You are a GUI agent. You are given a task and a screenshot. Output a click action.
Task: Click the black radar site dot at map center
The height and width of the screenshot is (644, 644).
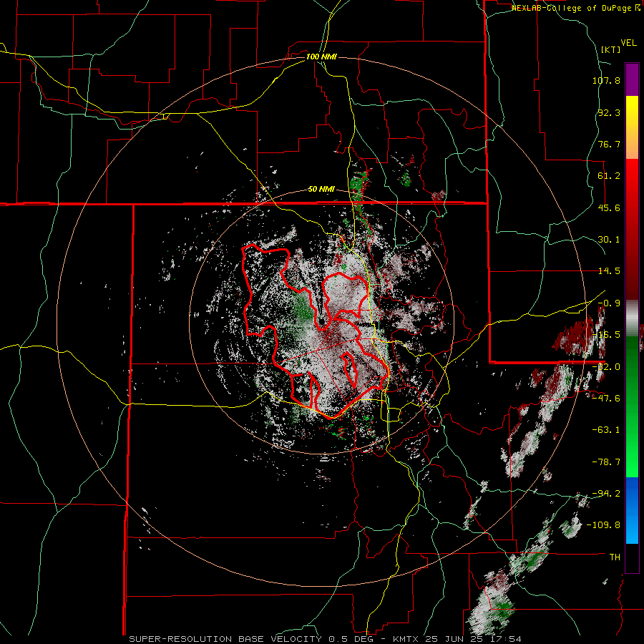322,321
